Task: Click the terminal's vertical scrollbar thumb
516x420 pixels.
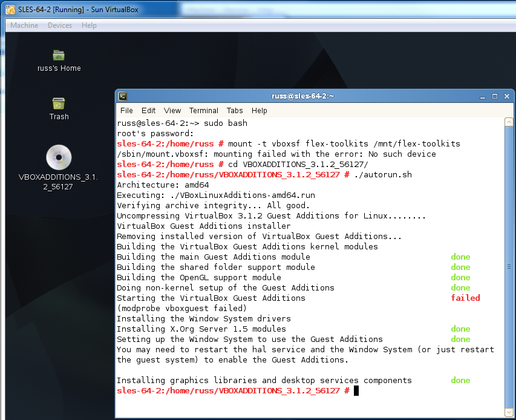Action: click(509, 267)
